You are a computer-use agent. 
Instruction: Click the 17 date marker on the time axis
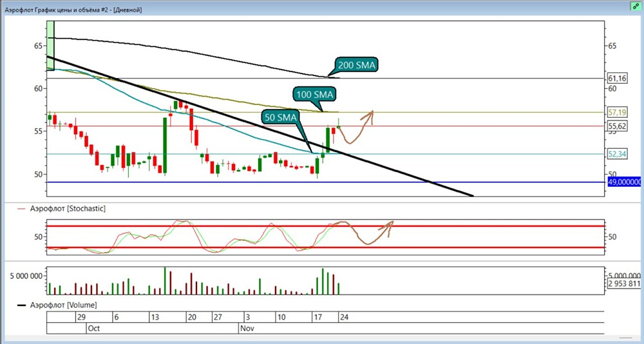tap(318, 318)
